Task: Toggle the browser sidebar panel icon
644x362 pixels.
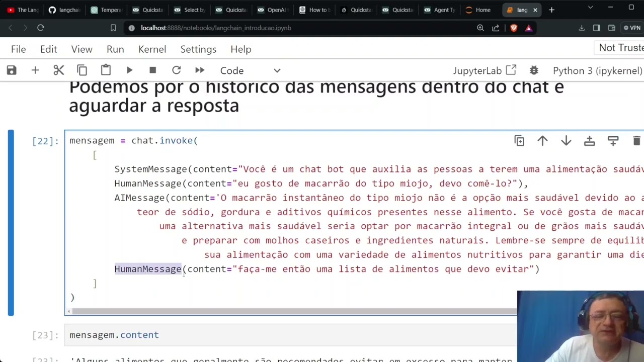Action: [x=597, y=28]
